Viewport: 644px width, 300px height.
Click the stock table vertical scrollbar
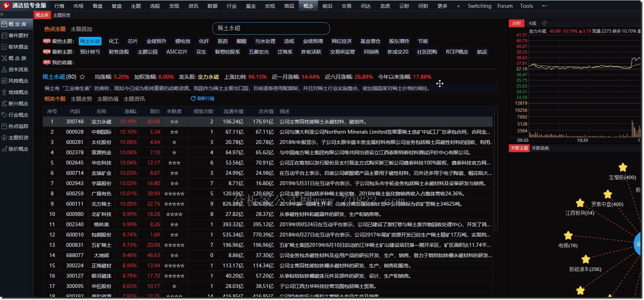tap(496, 169)
